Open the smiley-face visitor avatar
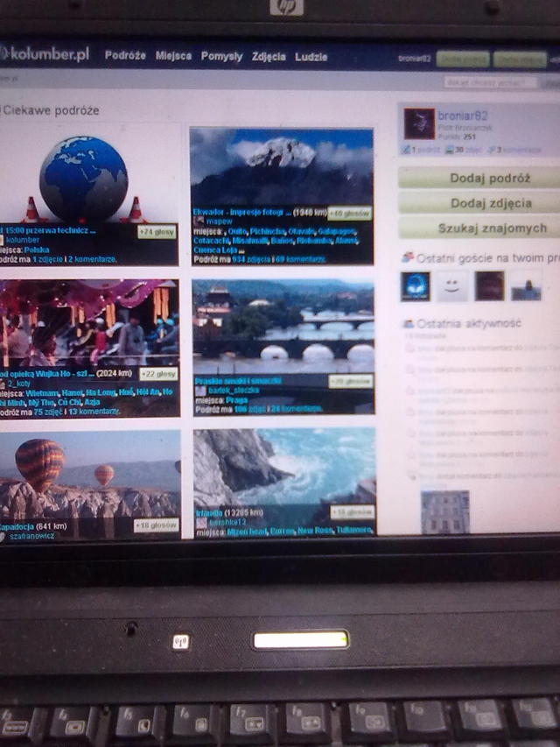 [451, 285]
